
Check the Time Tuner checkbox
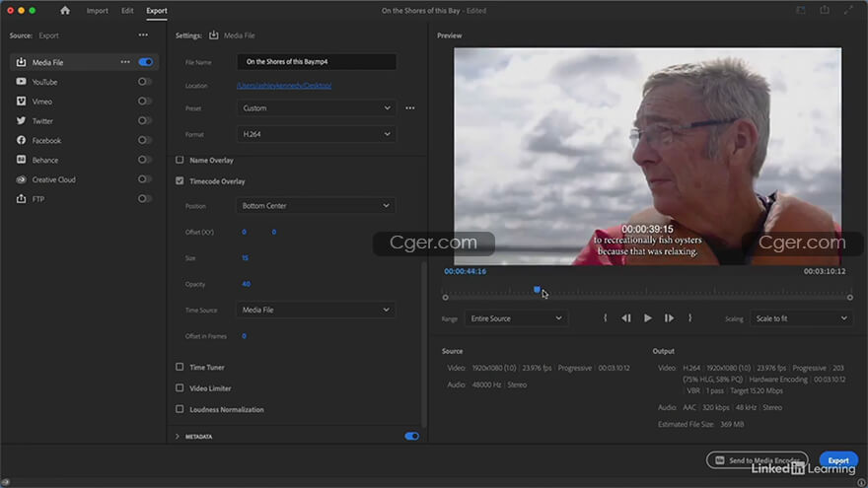[x=180, y=367]
